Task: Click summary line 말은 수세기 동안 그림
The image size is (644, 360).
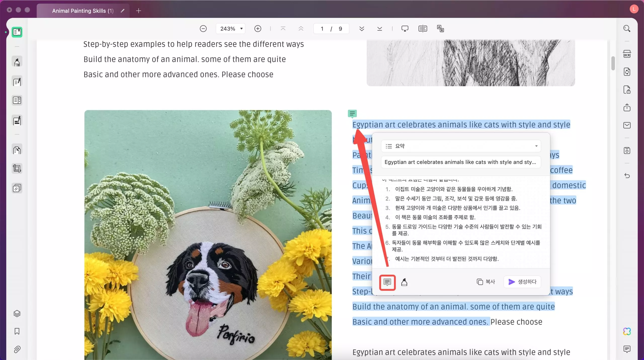Action: (x=456, y=199)
